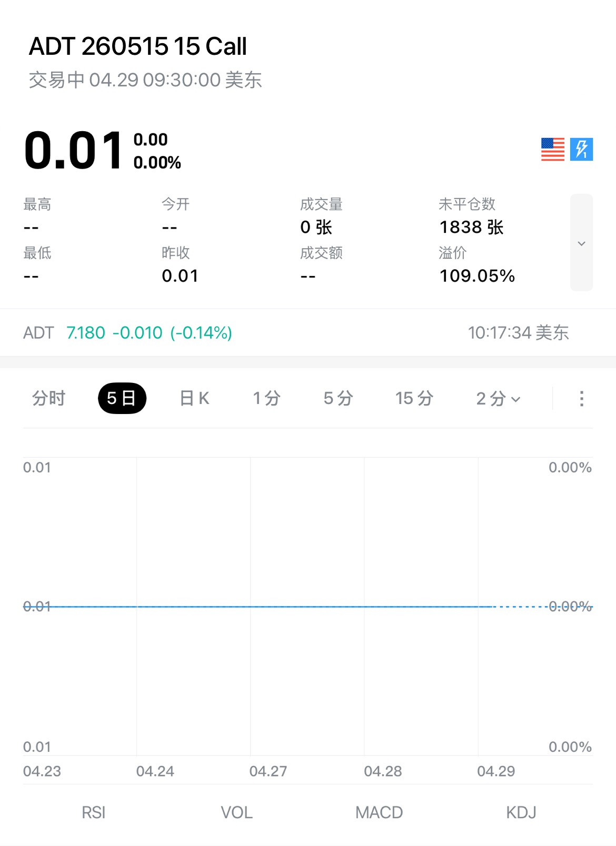Tap the 04.29 date marker on chart
Viewport: 616px width, 846px height.
coord(496,771)
